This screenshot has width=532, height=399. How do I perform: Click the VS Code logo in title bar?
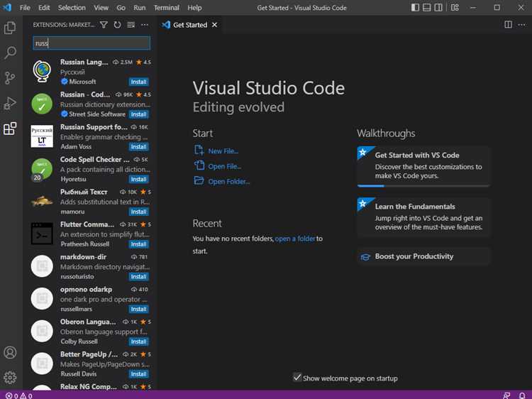click(x=8, y=7)
